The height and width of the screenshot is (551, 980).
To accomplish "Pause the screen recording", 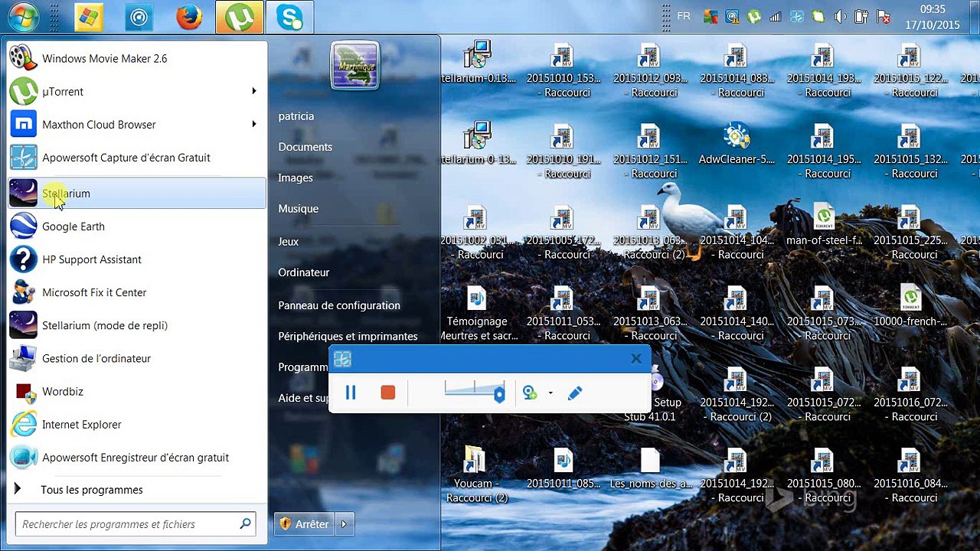I will coord(351,393).
